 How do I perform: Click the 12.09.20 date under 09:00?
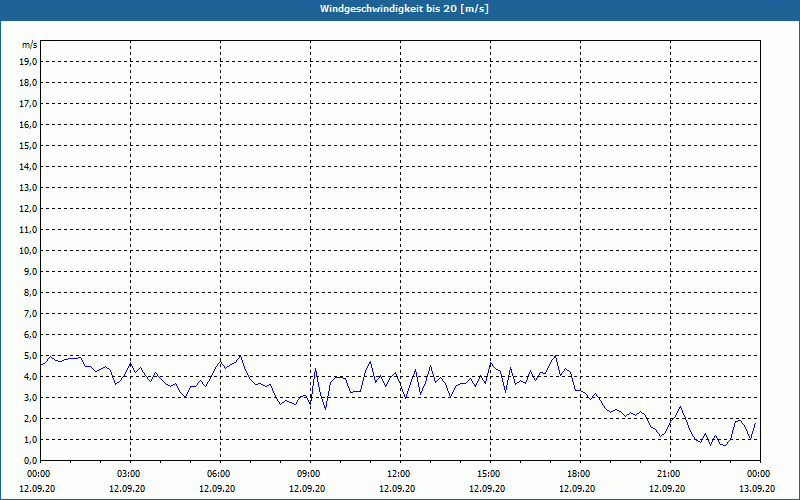point(307,488)
